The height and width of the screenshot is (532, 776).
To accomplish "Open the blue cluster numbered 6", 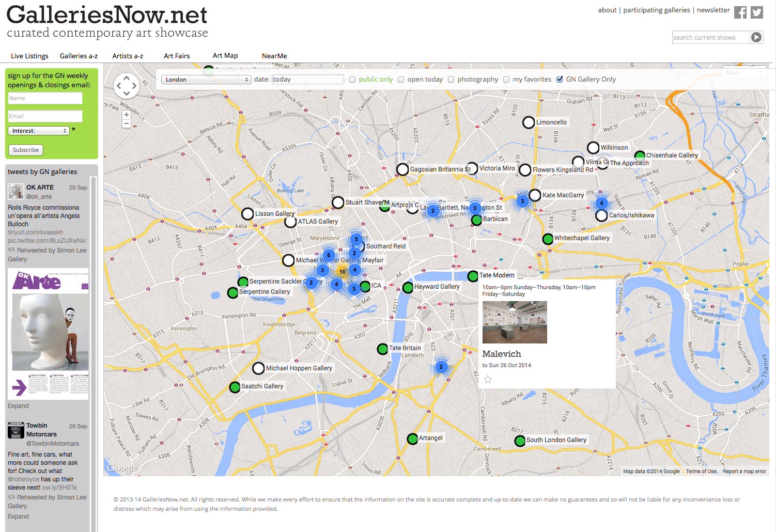I will [x=329, y=255].
